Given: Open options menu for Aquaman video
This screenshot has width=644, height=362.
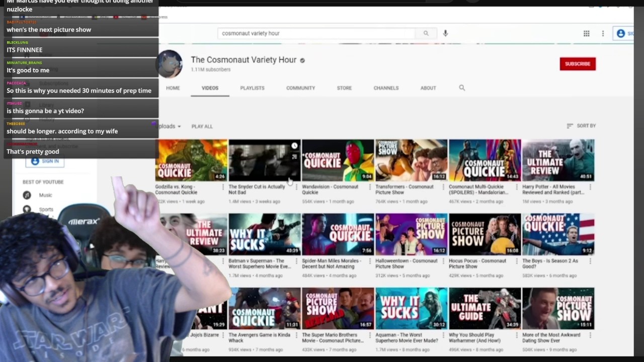Looking at the screenshot, I should click(443, 335).
